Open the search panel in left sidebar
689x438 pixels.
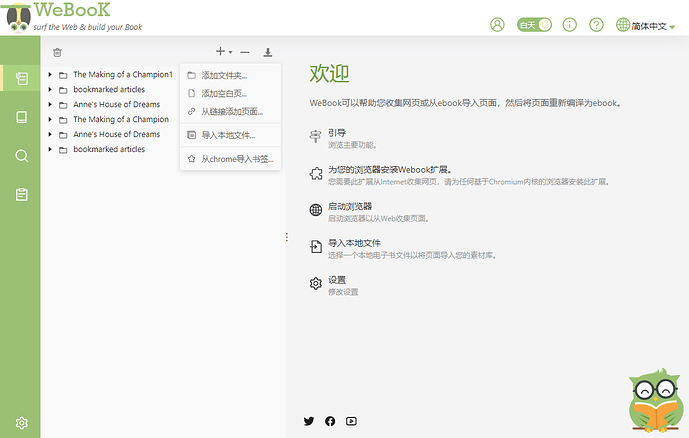pyautogui.click(x=21, y=155)
